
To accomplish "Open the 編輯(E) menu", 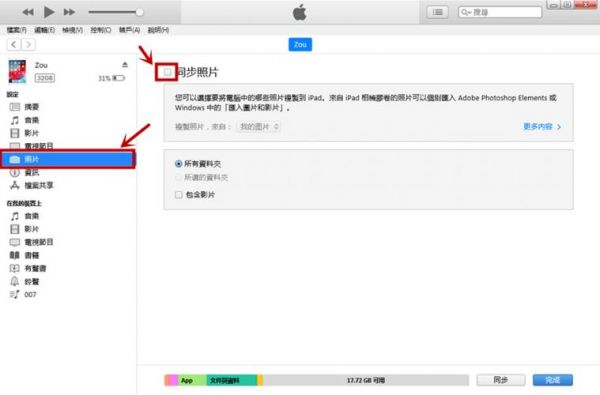I will point(44,30).
